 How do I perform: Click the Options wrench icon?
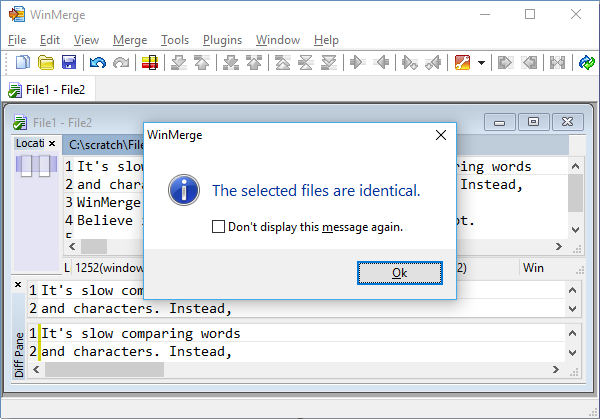(462, 63)
